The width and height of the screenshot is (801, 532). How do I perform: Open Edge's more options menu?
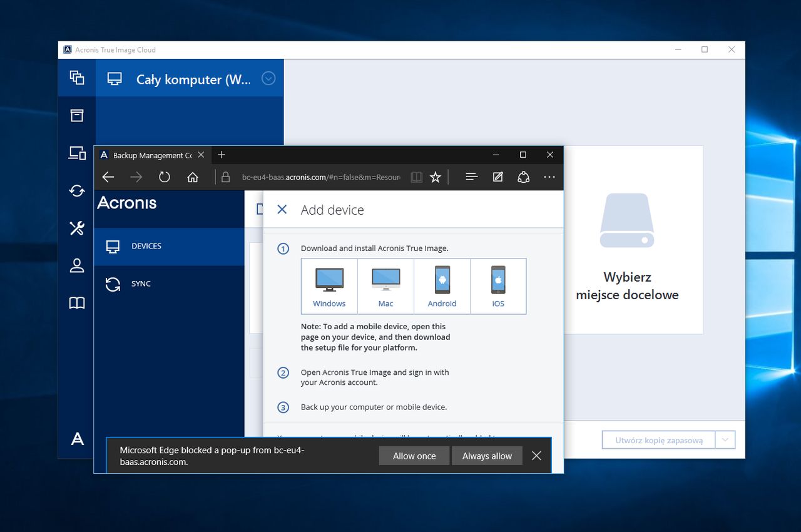point(549,176)
